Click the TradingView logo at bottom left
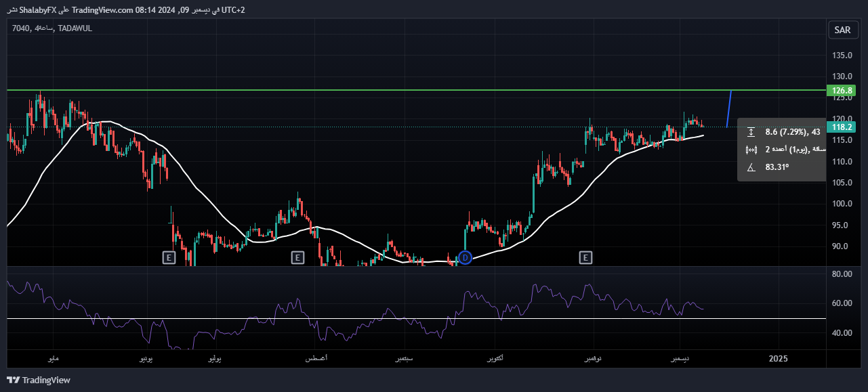Screen dimensions: 868x392 point(39,380)
